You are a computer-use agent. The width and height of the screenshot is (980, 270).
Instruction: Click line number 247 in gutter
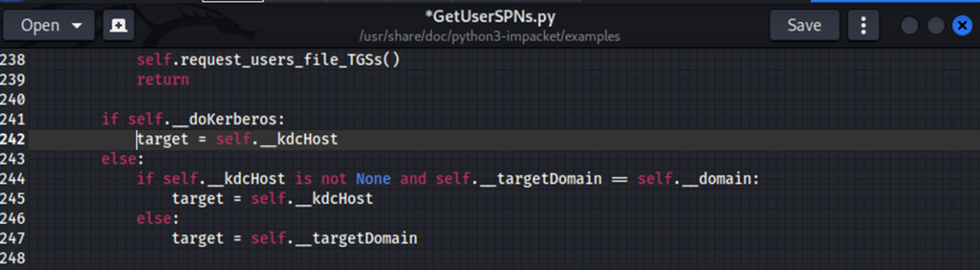(x=13, y=238)
